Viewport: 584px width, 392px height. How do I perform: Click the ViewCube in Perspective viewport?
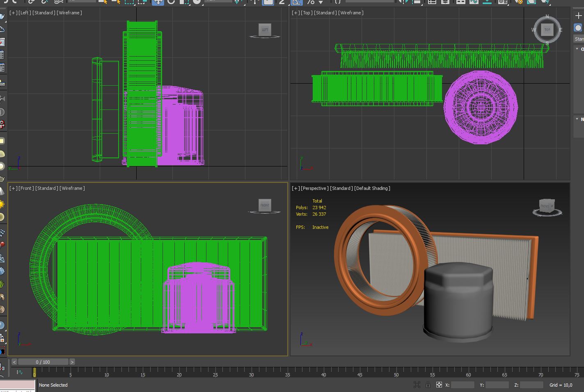(547, 206)
